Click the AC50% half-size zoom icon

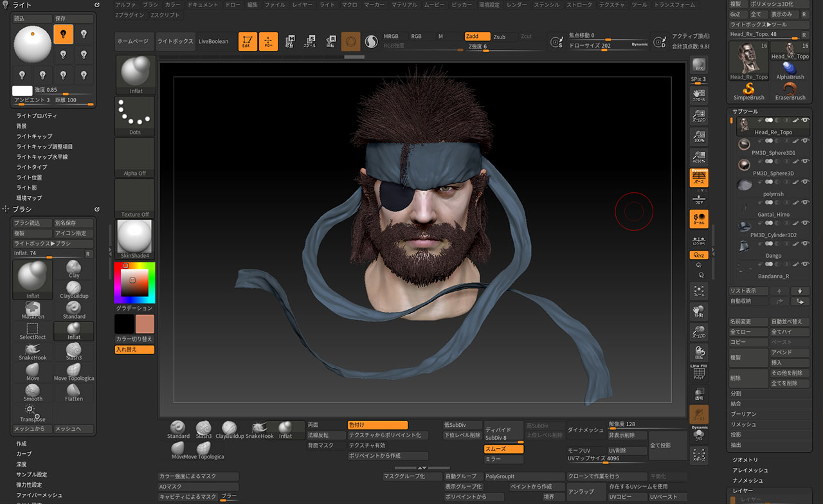click(698, 157)
